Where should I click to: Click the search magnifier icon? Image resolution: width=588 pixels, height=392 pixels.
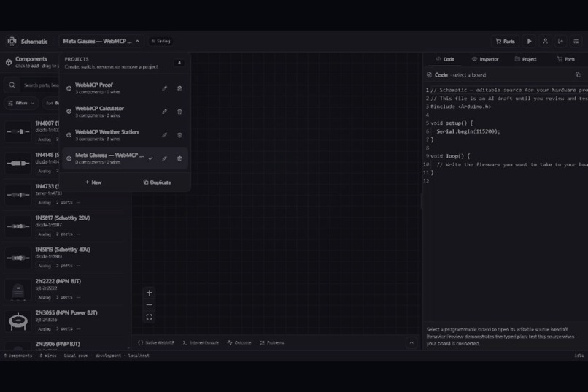coord(12,85)
